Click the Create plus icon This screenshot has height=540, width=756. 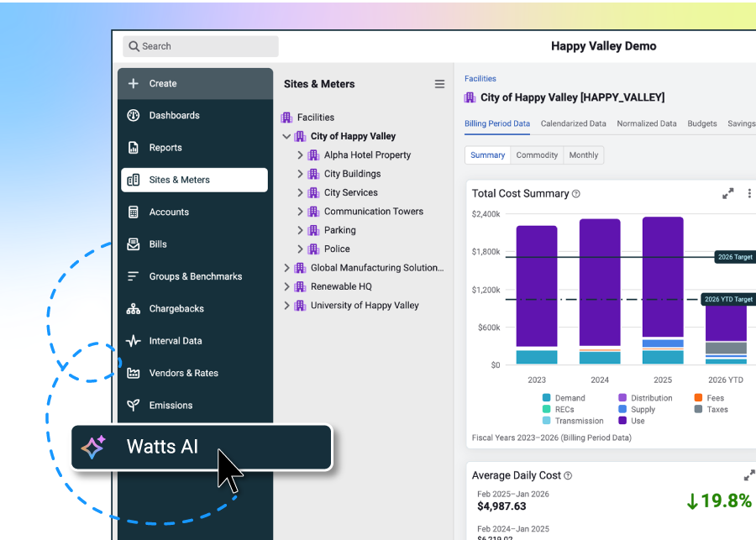[x=134, y=83]
